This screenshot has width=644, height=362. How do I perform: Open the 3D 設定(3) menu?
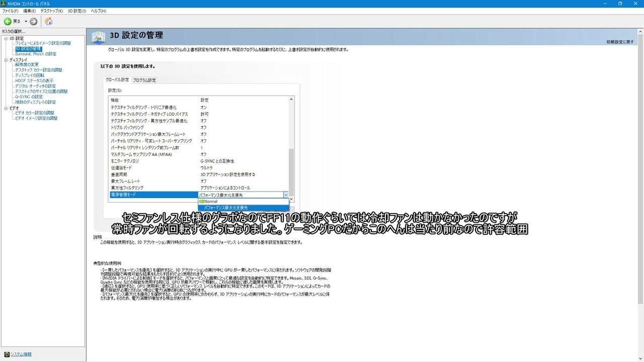click(x=77, y=11)
